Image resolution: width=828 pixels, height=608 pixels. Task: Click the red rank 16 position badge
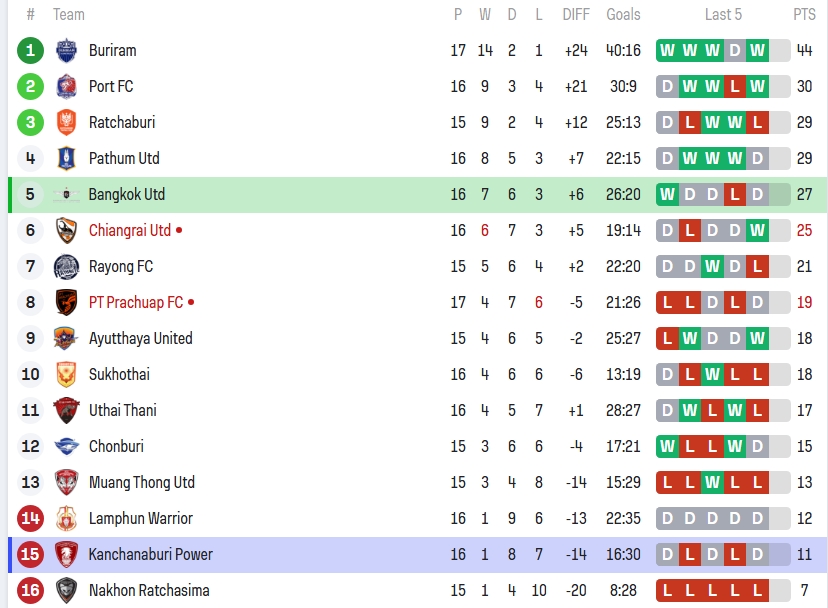coord(31,590)
